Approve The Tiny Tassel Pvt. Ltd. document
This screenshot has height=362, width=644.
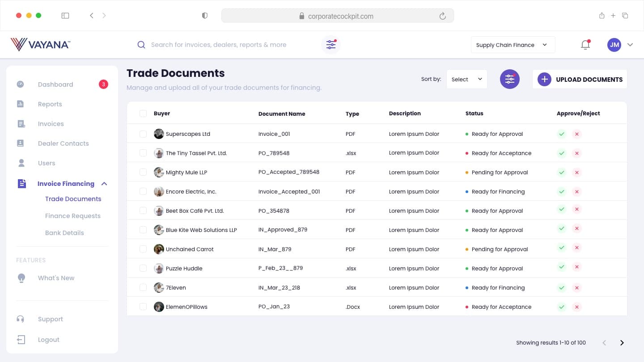[x=562, y=153]
